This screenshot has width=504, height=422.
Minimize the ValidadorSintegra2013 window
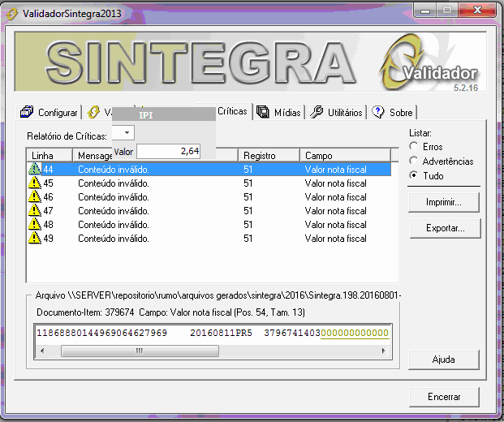coord(425,11)
